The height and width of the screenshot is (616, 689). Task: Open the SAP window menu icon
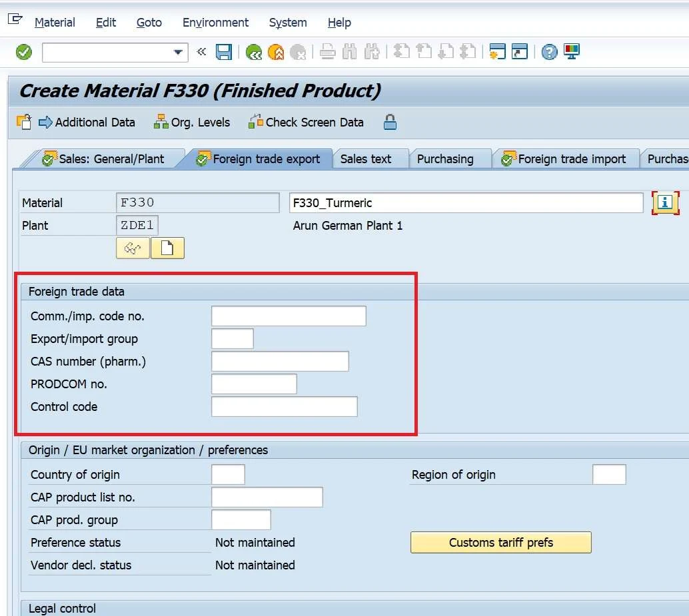tap(15, 20)
